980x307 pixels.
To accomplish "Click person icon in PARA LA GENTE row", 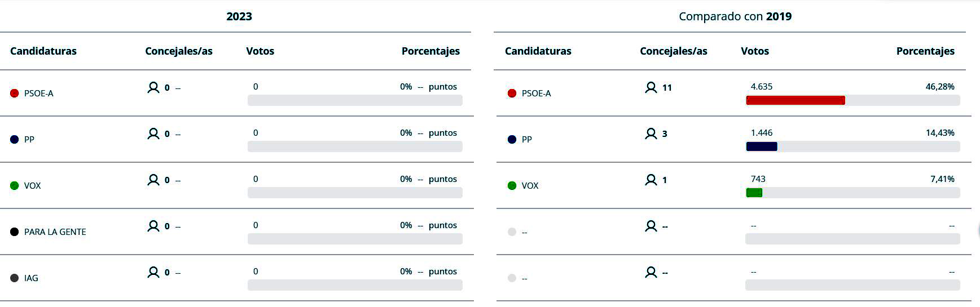I will 153,226.
